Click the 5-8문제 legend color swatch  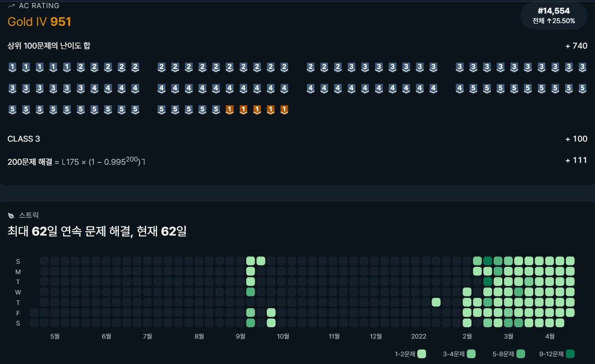tap(521, 354)
